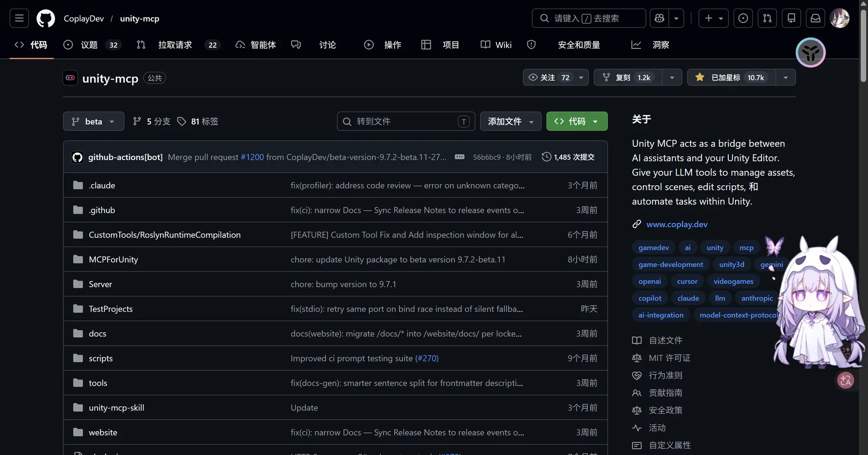This screenshot has height=455, width=868.
Task: Open the beta branch selector dropdown
Action: coord(94,121)
